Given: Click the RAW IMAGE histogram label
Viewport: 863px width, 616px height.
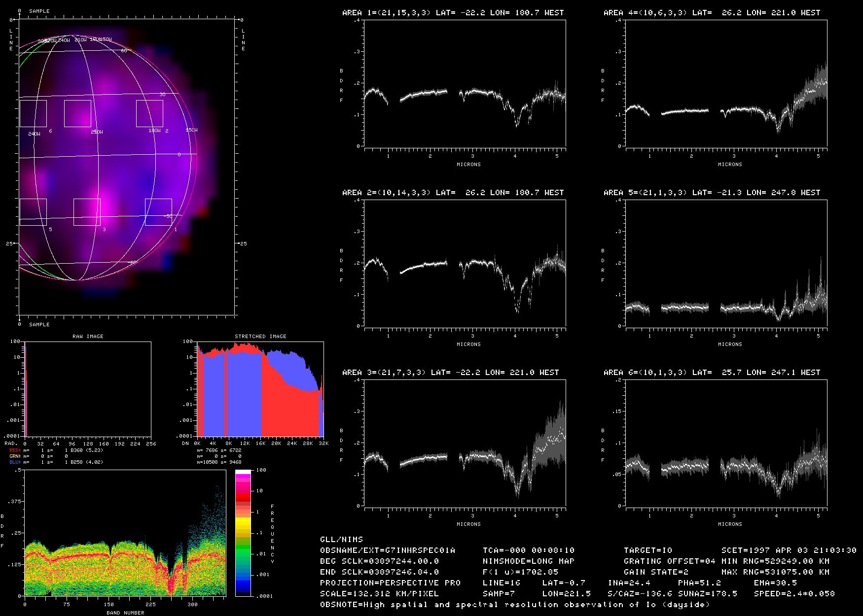Looking at the screenshot, I should point(88,337).
